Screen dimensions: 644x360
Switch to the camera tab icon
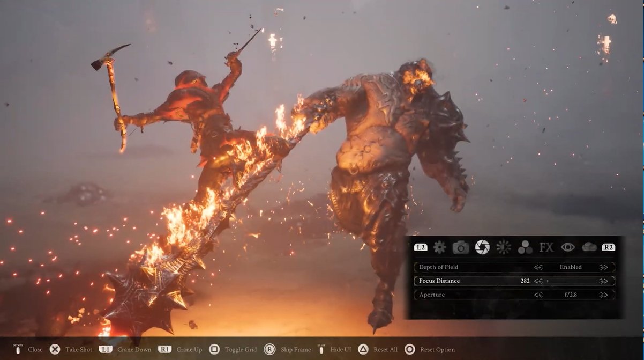461,247
